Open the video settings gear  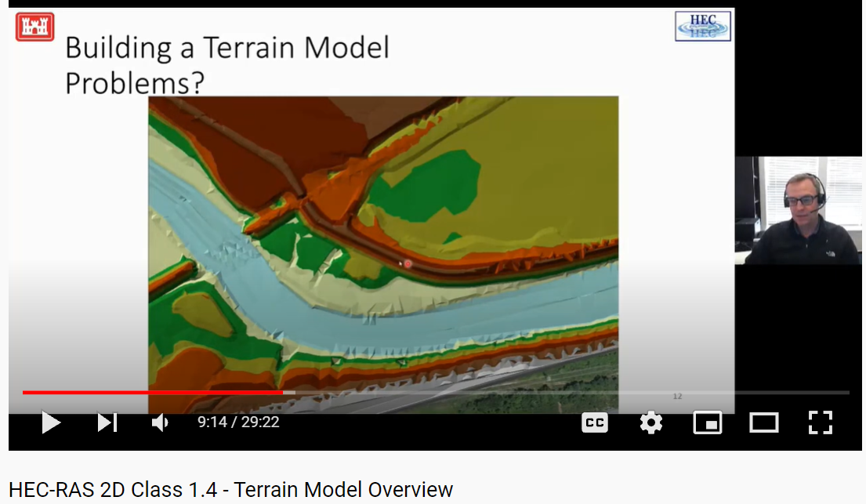click(651, 422)
